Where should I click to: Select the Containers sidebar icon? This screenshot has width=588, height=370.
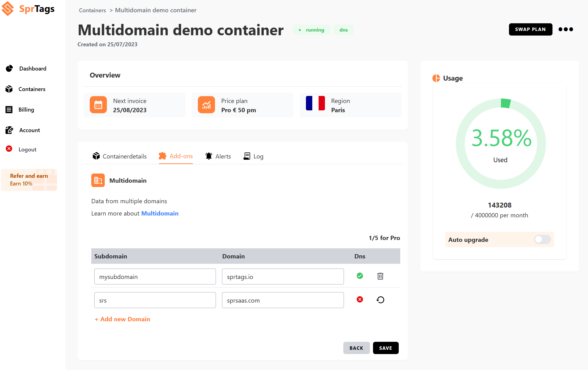pyautogui.click(x=9, y=89)
